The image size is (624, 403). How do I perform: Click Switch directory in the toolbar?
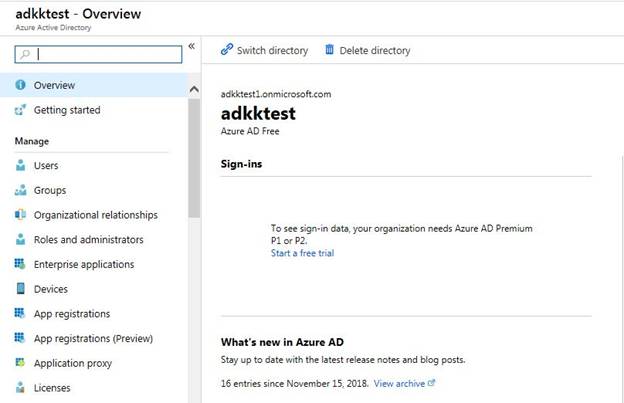click(264, 50)
